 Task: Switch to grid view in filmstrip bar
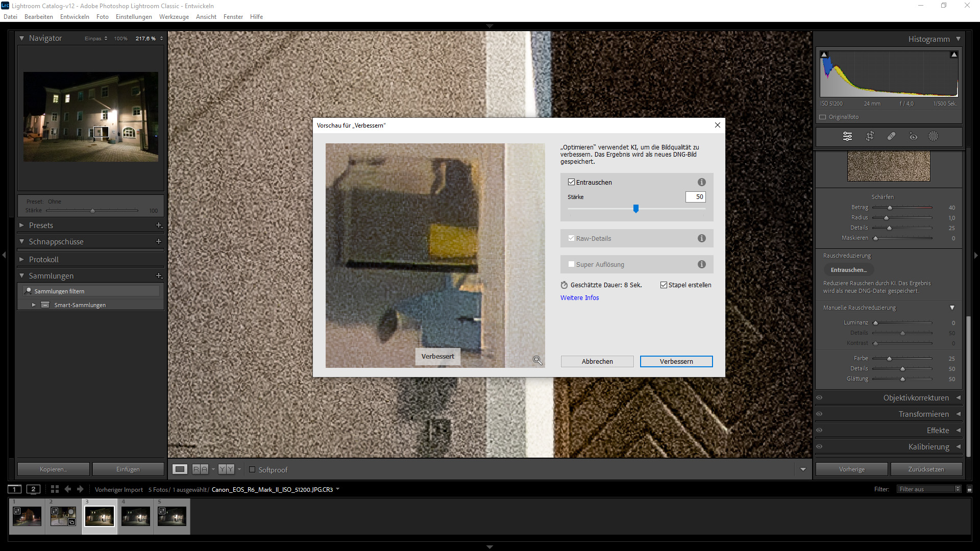coord(55,489)
